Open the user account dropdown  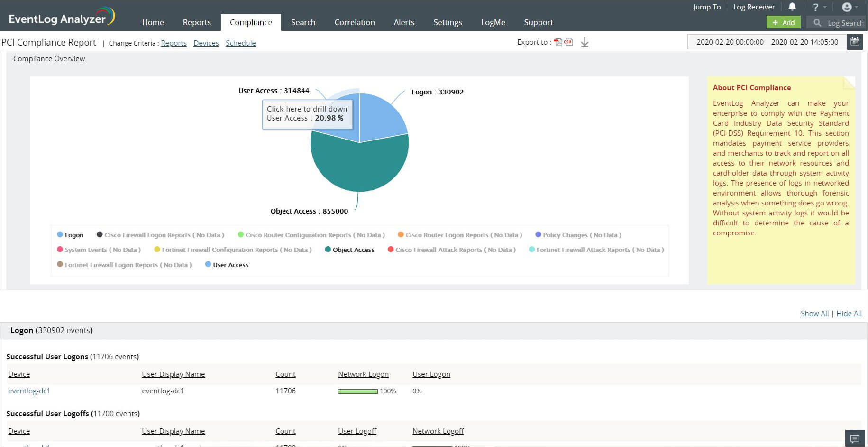pos(850,7)
